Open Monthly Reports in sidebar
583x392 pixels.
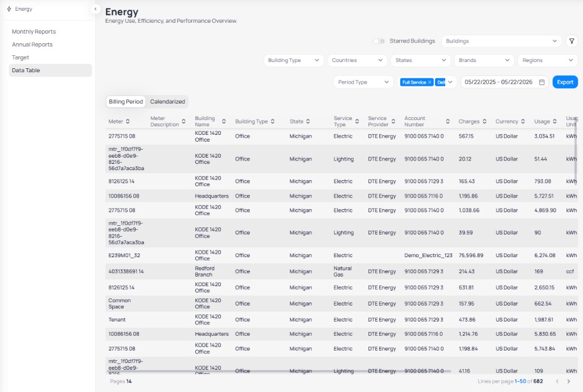(x=34, y=32)
